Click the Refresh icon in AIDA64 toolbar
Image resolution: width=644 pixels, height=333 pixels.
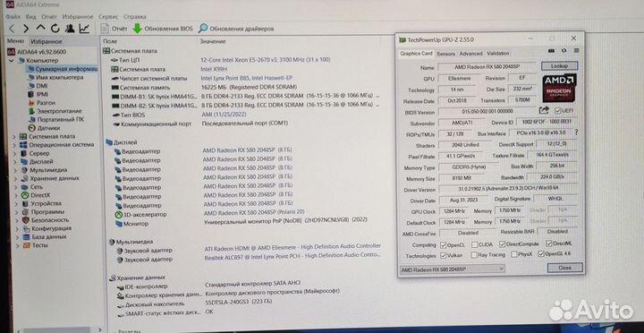[x=55, y=29]
